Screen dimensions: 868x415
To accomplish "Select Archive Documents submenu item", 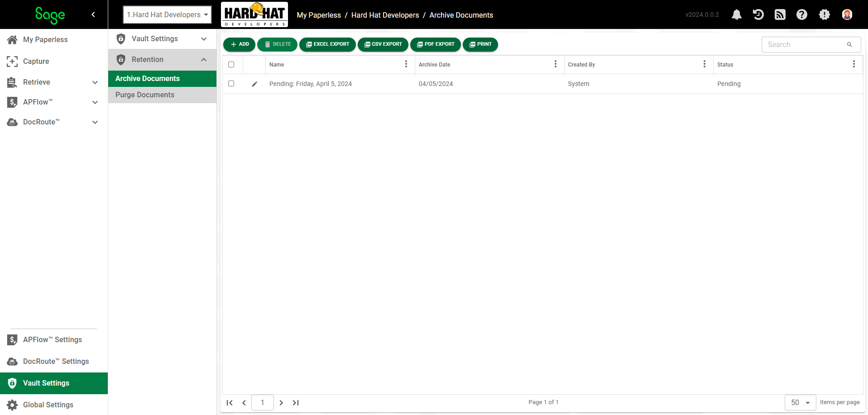I will click(x=162, y=79).
